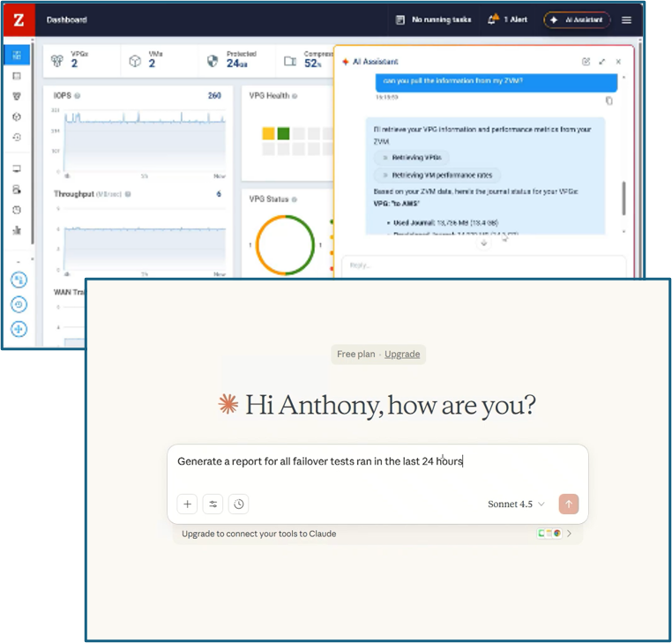The width and height of the screenshot is (672, 643).
Task: Click Upgrade to connect your tools to Claude
Action: click(x=259, y=534)
